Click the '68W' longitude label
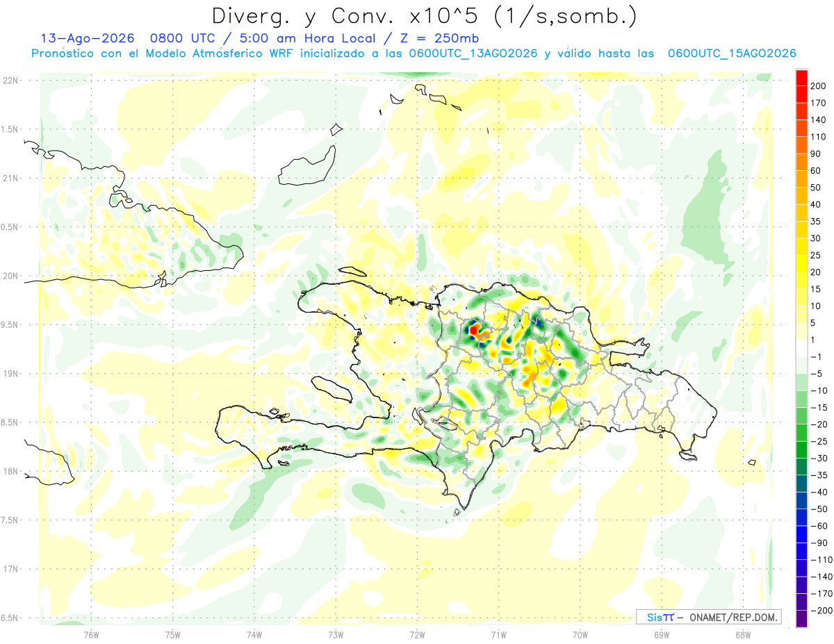This screenshot has height=644, width=834. pos(742,634)
